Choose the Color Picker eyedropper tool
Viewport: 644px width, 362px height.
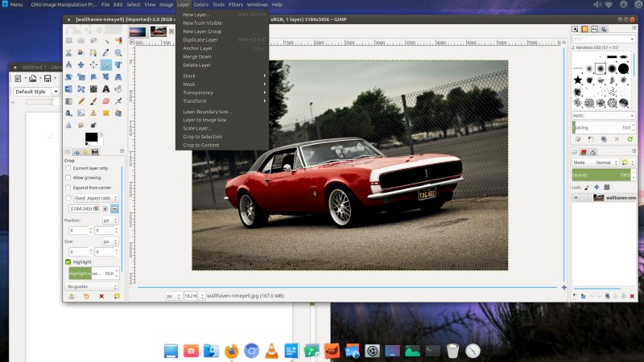(105, 52)
